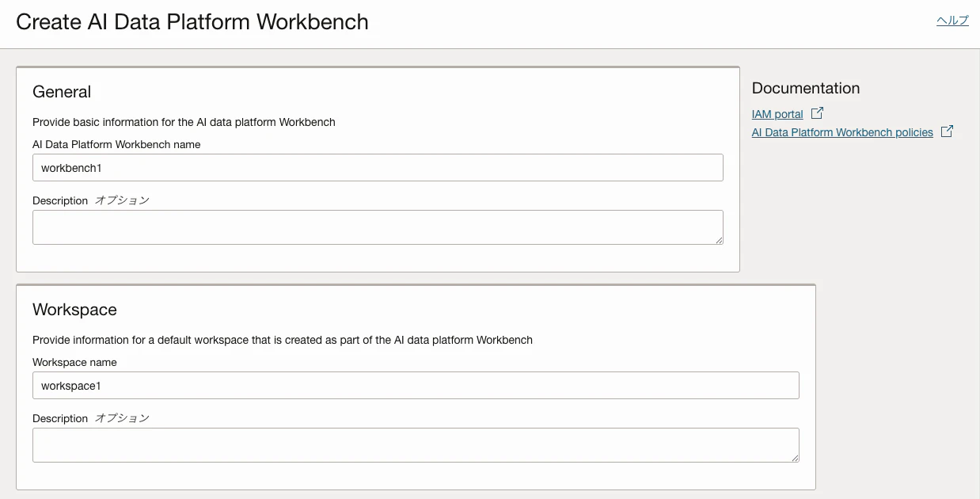Click external-link icon beside Workbench policies
Viewport: 980px width, 499px height.
click(947, 131)
